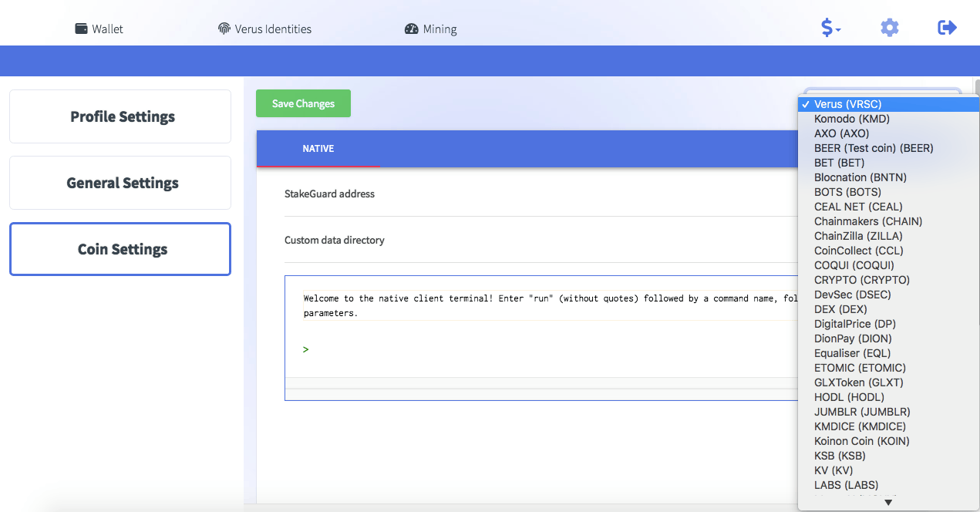Go to Verus Identities section
980x512 pixels.
(265, 29)
